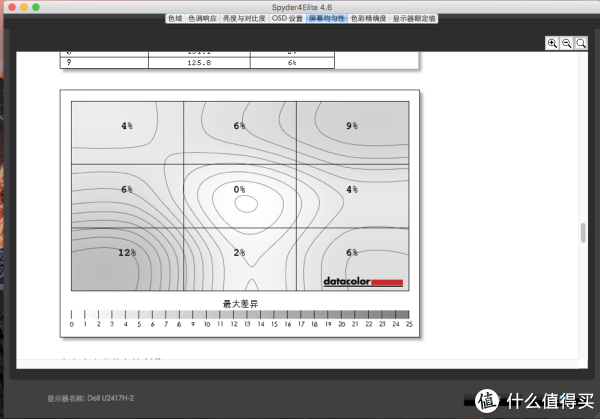
Task: Switch to the 显示器额定值 tab
Action: click(414, 18)
